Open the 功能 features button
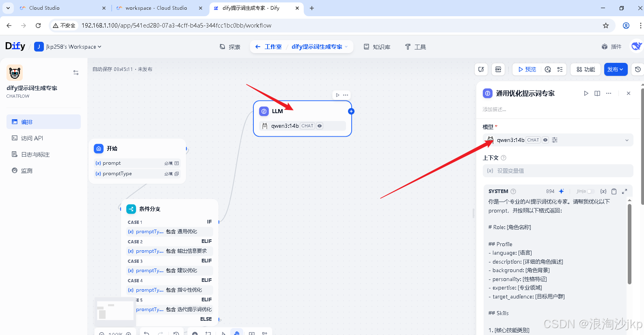The width and height of the screenshot is (644, 335). (x=586, y=69)
